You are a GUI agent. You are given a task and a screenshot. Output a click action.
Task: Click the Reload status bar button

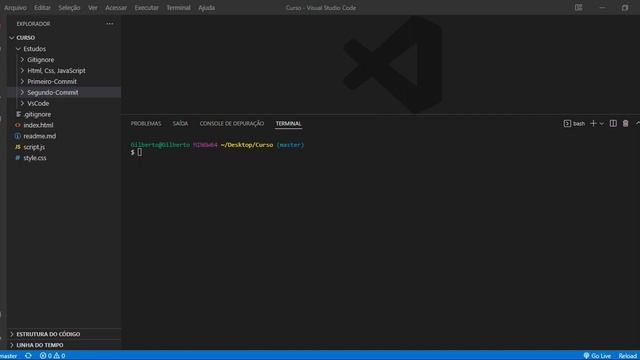pyautogui.click(x=627, y=356)
